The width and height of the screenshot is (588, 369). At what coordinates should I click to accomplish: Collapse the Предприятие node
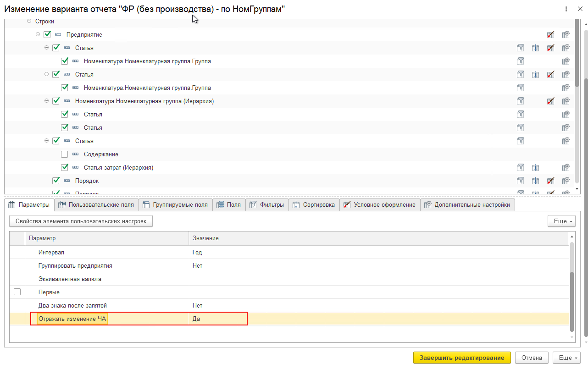[x=38, y=34]
